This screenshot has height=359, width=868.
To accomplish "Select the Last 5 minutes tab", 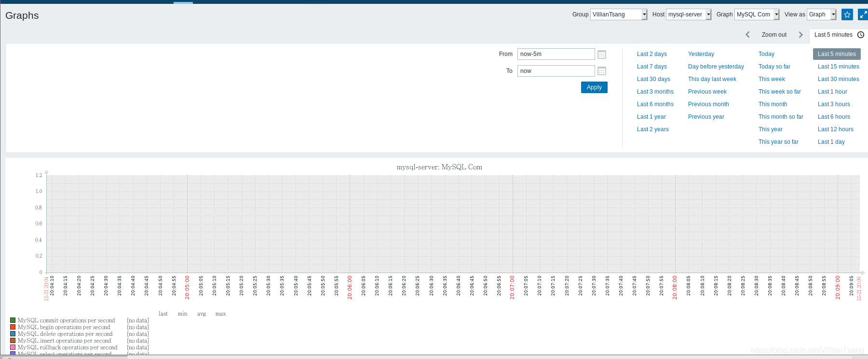I will point(839,35).
